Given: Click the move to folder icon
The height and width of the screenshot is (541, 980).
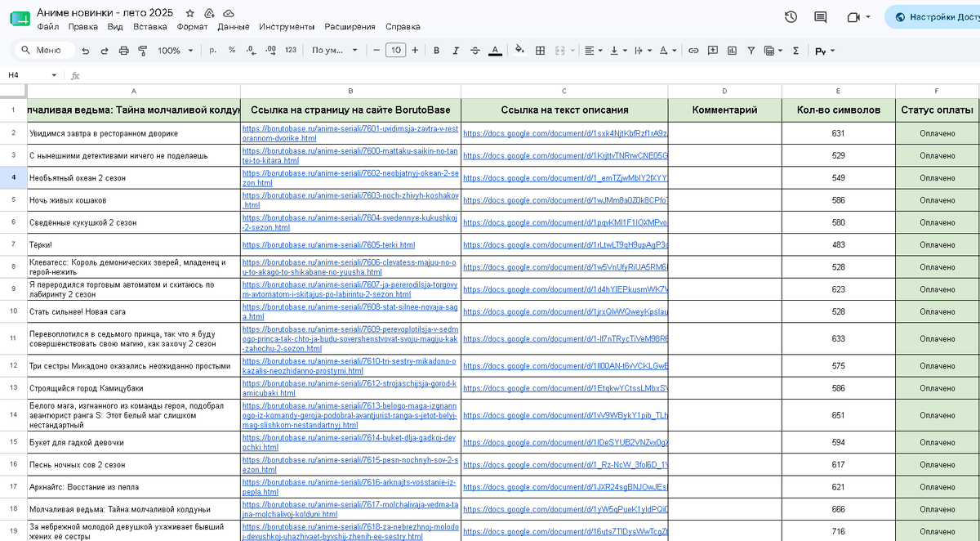Looking at the screenshot, I should pyautogui.click(x=209, y=14).
